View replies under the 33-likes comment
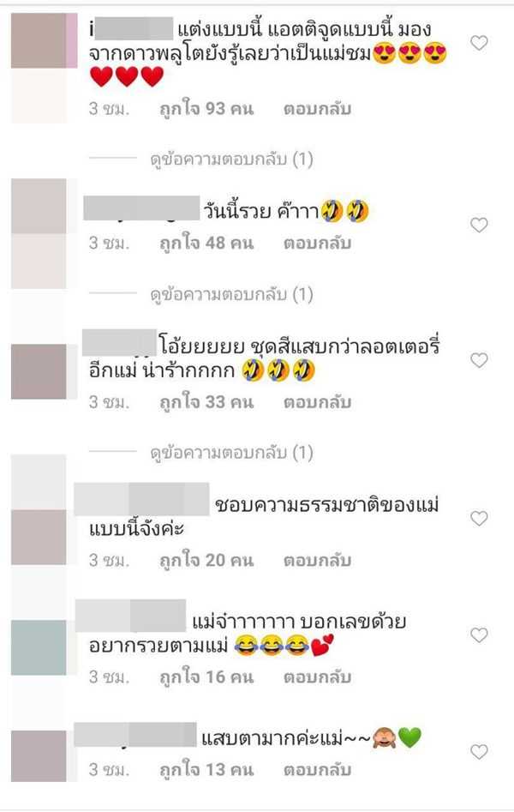The image size is (514, 812). [x=231, y=453]
